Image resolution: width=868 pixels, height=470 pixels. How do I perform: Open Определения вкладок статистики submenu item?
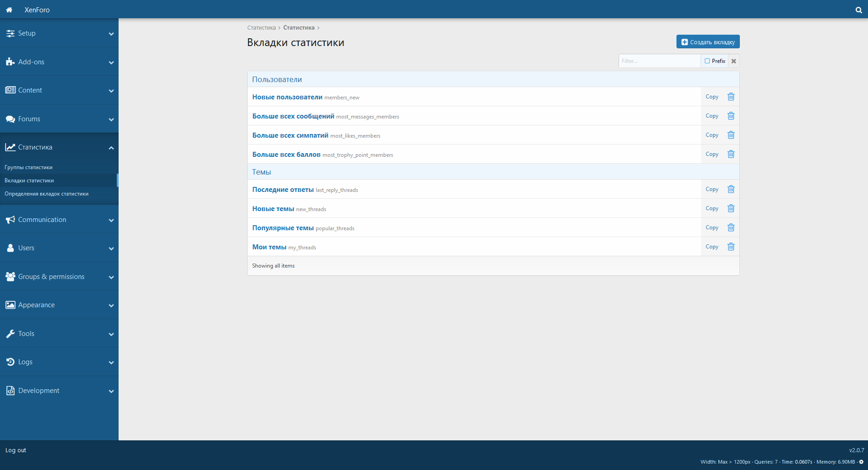47,194
